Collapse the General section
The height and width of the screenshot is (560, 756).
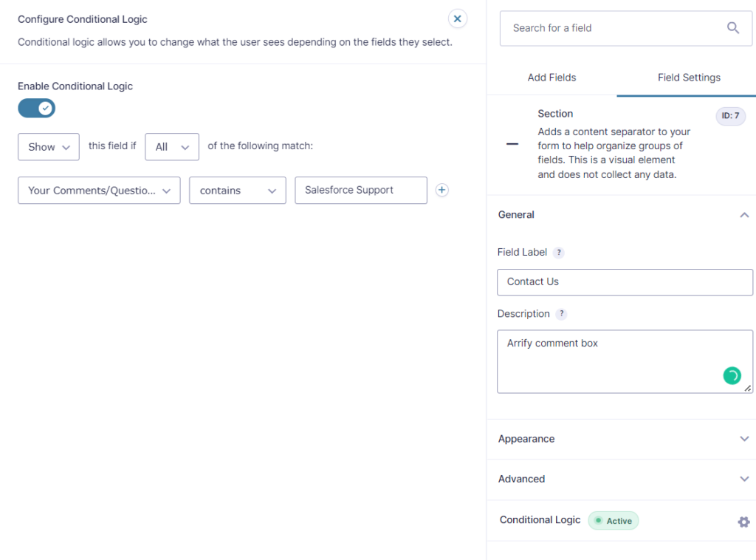pos(743,215)
